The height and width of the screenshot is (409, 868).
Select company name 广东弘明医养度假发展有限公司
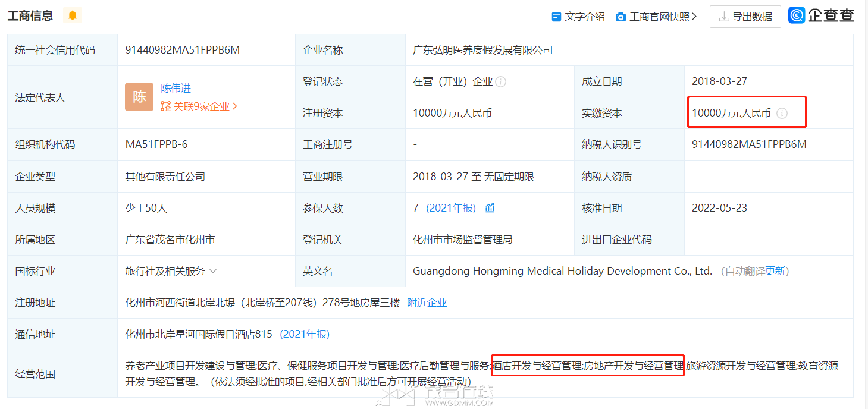point(483,50)
